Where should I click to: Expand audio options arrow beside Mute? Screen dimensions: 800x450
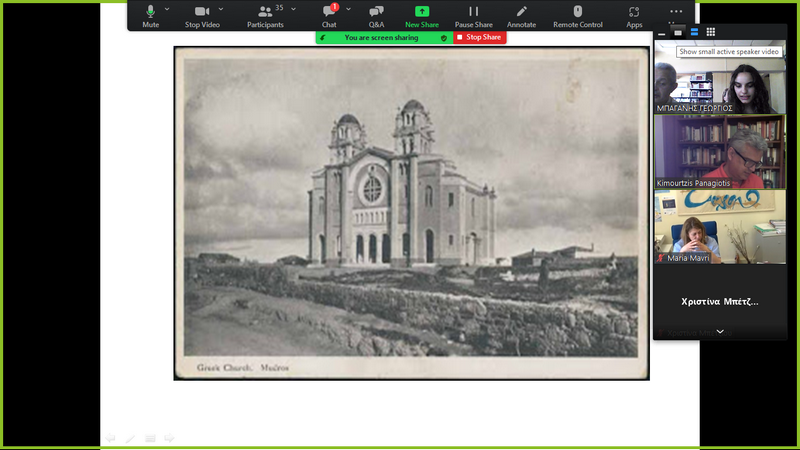click(x=167, y=9)
